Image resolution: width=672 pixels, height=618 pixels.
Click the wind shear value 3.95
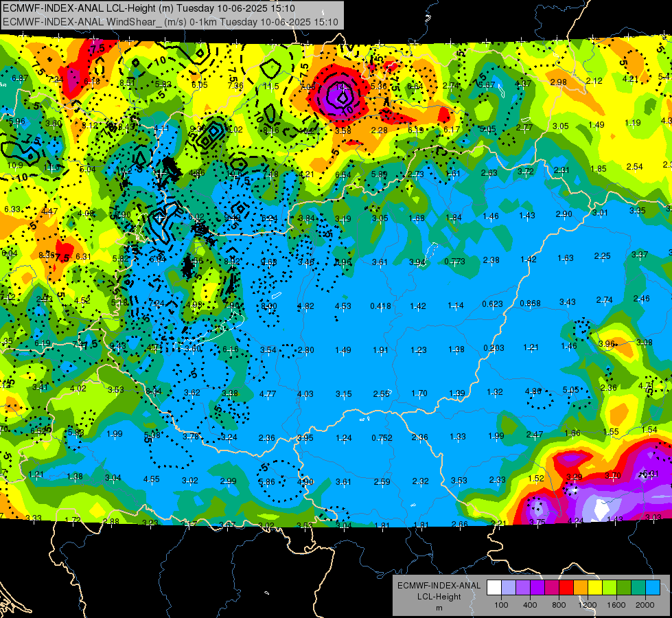305,438
